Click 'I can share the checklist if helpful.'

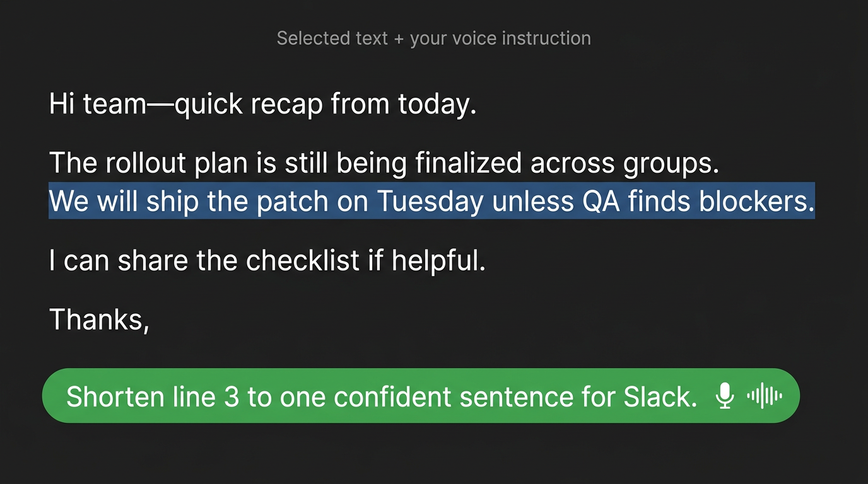[267, 260]
